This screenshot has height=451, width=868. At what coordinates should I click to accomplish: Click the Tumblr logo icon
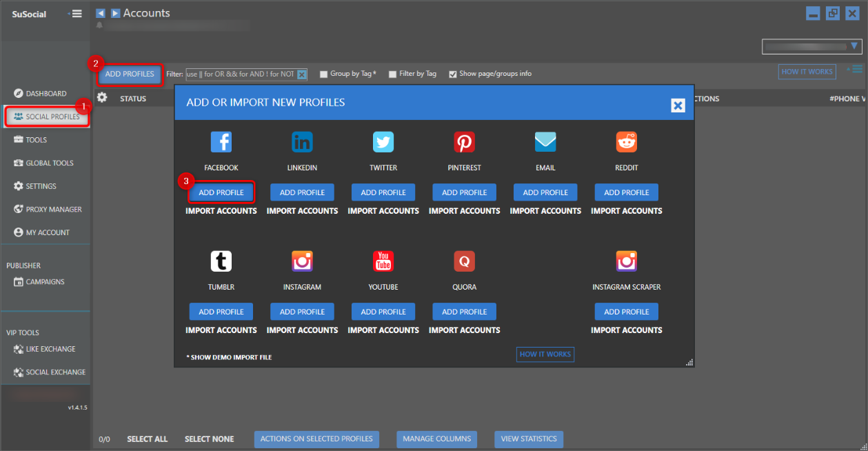pyautogui.click(x=221, y=261)
